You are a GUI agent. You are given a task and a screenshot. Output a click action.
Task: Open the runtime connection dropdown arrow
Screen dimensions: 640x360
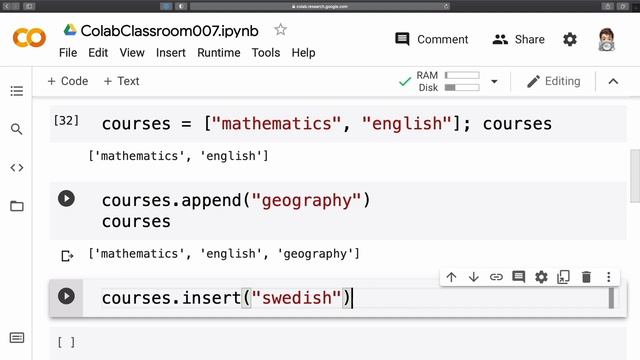494,81
